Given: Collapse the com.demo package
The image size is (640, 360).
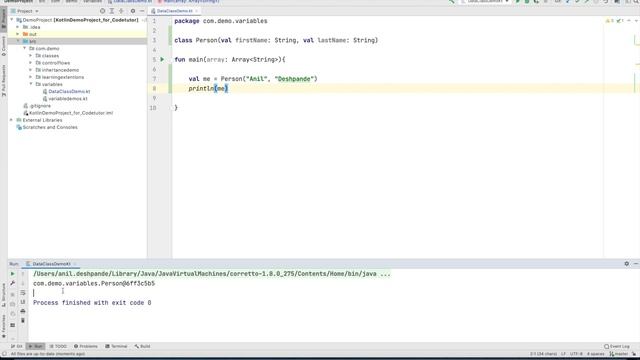Looking at the screenshot, I should 24,49.
